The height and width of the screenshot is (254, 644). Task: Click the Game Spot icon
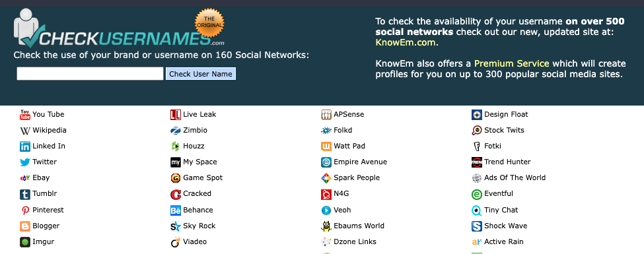176,178
